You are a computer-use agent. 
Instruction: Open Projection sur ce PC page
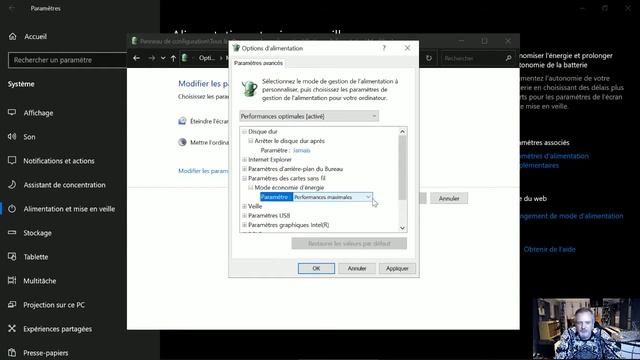pyautogui.click(x=54, y=305)
